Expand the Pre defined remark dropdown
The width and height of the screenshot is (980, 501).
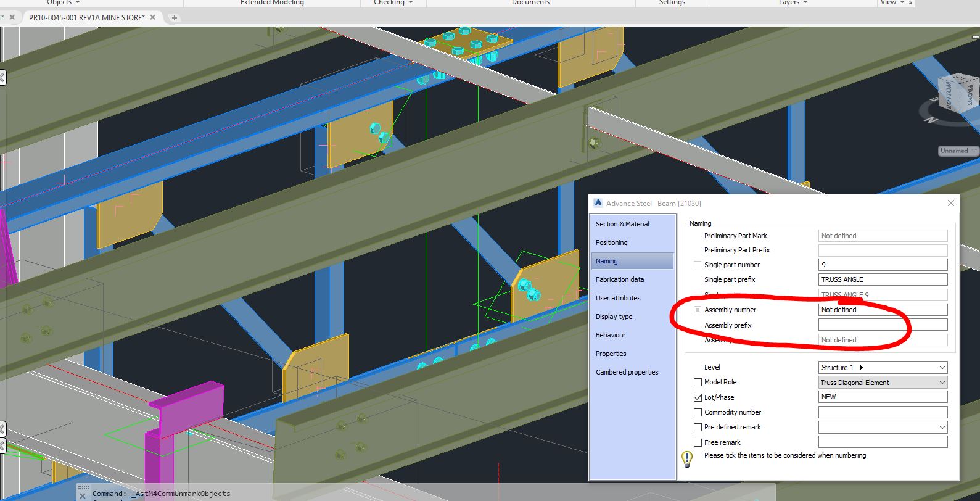[x=883, y=427]
